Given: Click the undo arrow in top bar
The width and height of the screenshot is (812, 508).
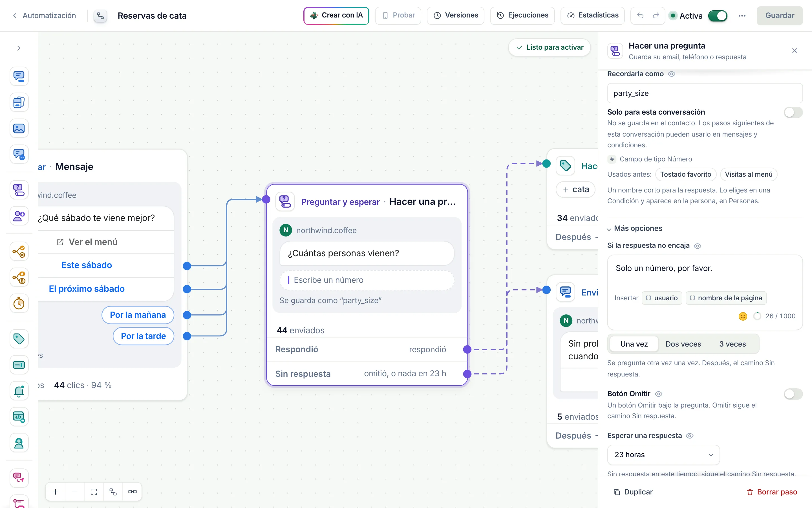Looking at the screenshot, I should pos(640,16).
